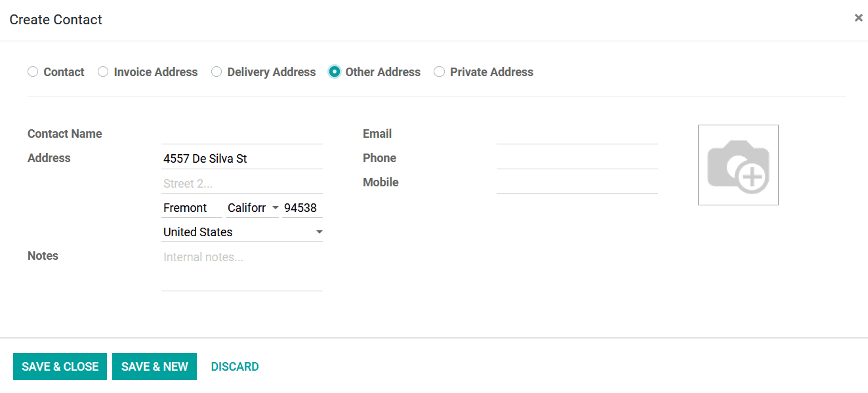Click the Mobile input field
The height and width of the screenshot is (393, 868).
coord(577,183)
